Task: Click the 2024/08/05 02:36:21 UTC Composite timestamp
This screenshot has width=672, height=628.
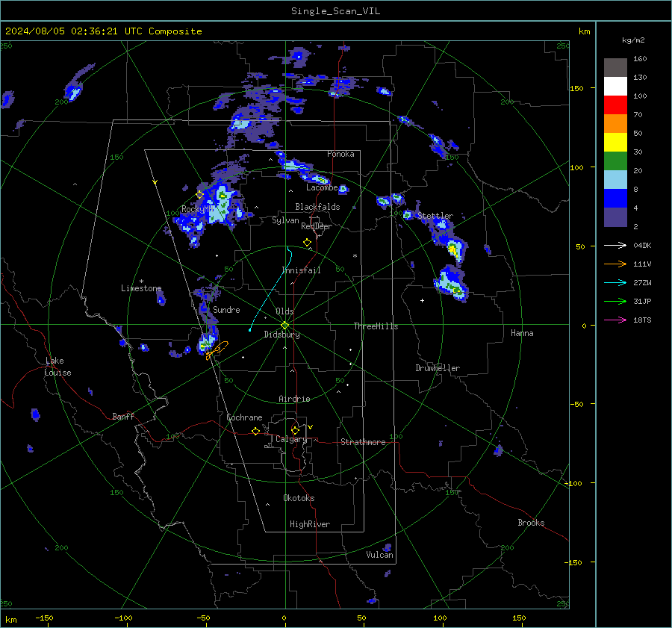Action: point(103,31)
